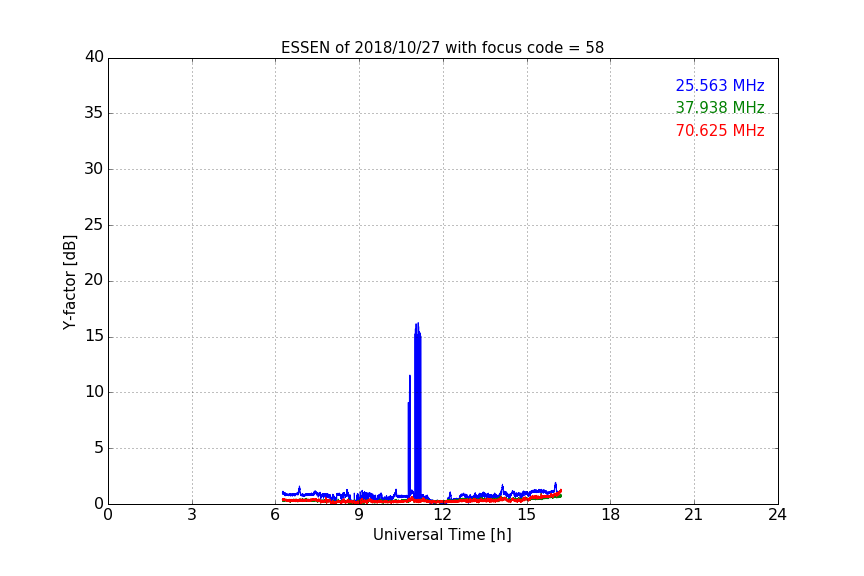Screen dimensions: 864x576
Task: Click the x-axis tick label "9"
Action: [359, 515]
